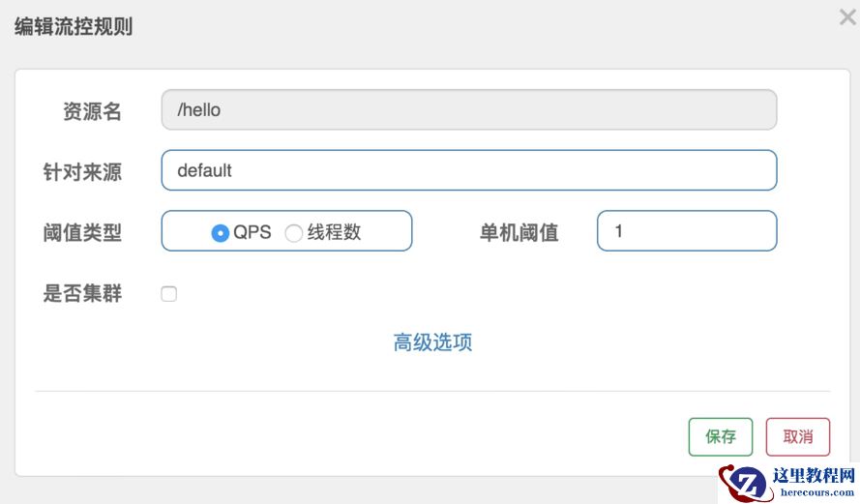Click the Z logo watermark icon
The height and width of the screenshot is (504, 860).
[x=748, y=482]
